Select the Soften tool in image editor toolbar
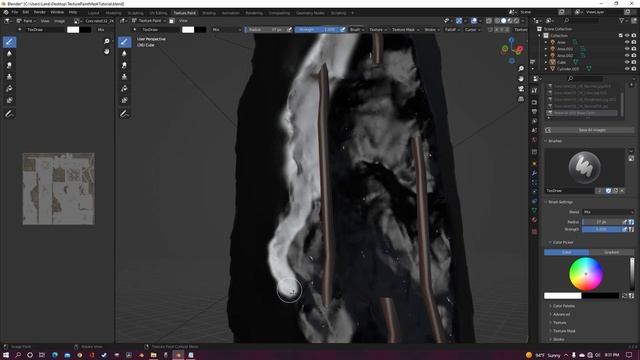Image resolution: width=640 pixels, height=360 pixels. 9,53
